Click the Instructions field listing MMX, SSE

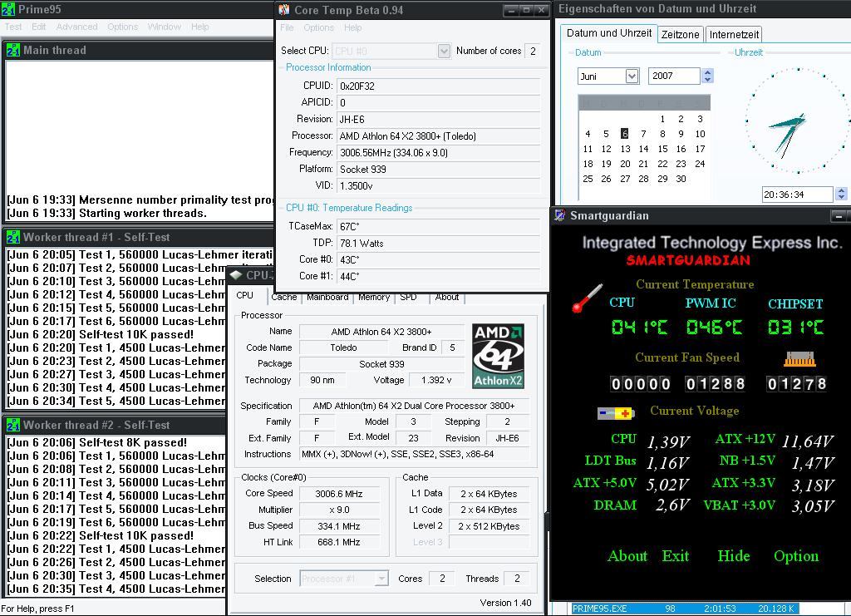coord(415,454)
